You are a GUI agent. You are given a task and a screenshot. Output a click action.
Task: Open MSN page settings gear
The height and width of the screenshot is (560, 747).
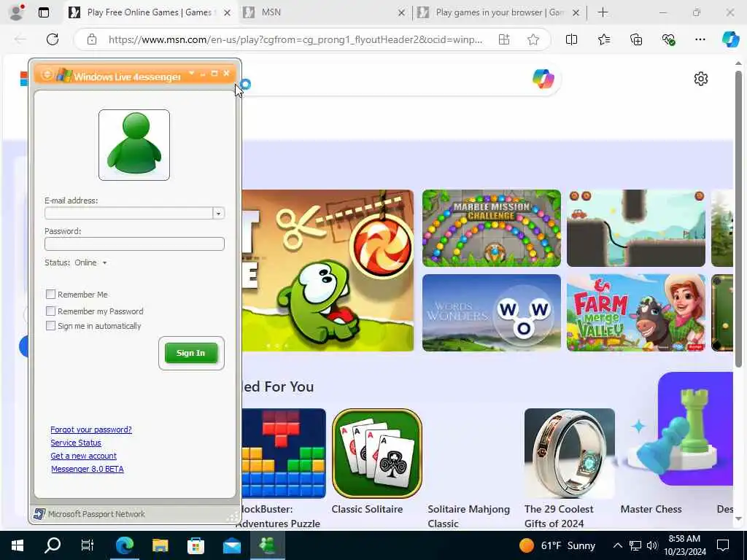tap(701, 79)
